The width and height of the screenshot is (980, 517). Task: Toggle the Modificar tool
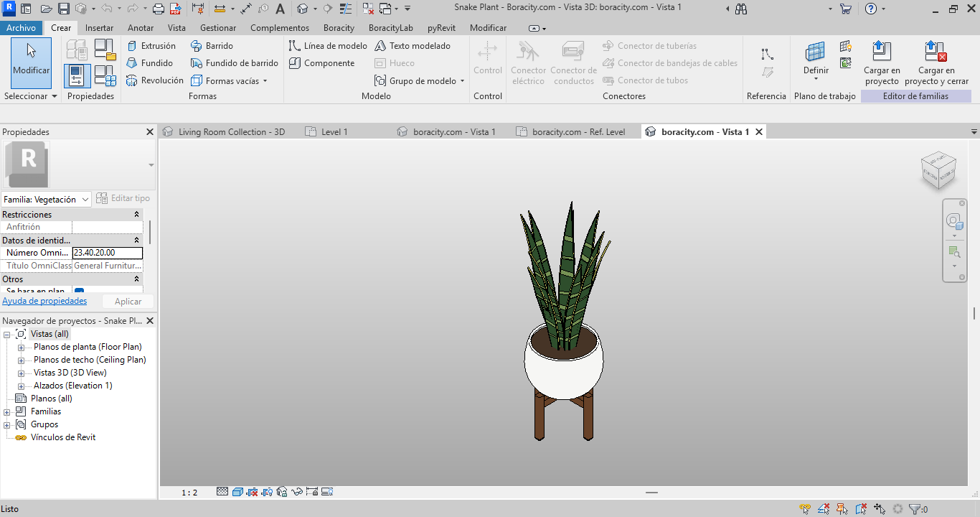[32, 62]
